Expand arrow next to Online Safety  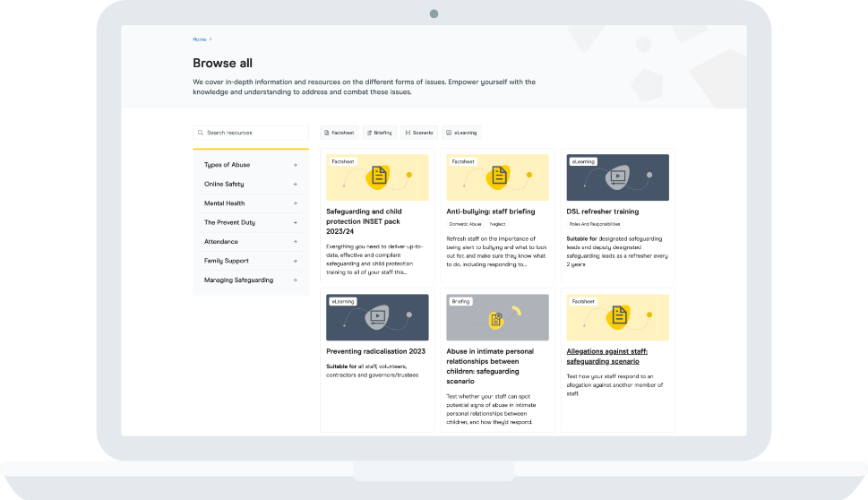tap(295, 185)
